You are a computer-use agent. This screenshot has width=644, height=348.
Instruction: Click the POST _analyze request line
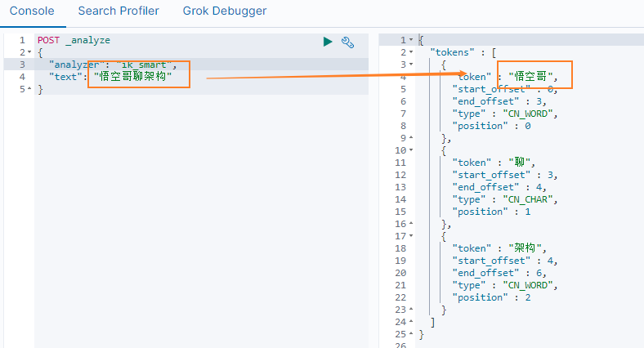click(x=74, y=40)
